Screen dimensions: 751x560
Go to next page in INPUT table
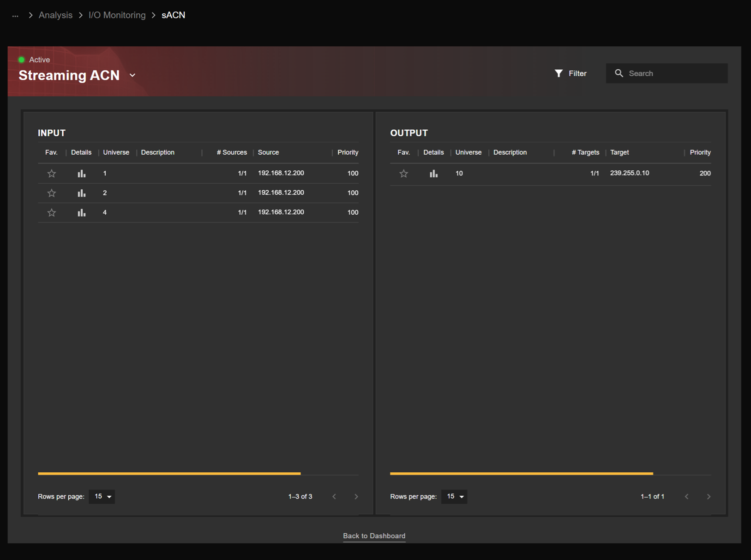(356, 497)
